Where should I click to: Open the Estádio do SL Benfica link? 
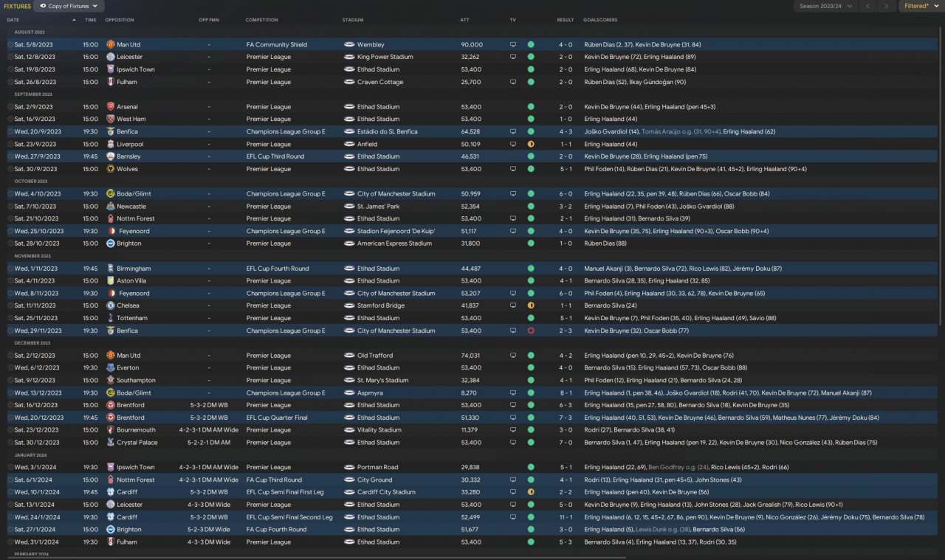(388, 131)
